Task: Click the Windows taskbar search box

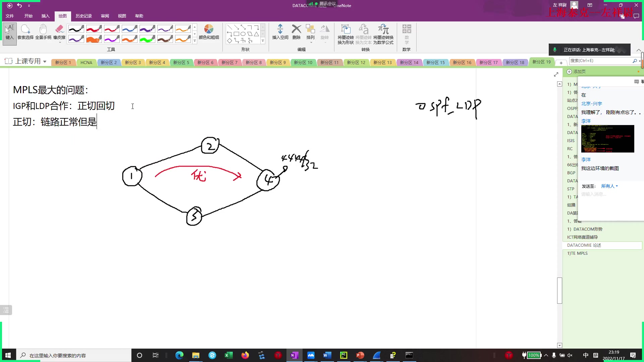Action: pyautogui.click(x=74, y=355)
